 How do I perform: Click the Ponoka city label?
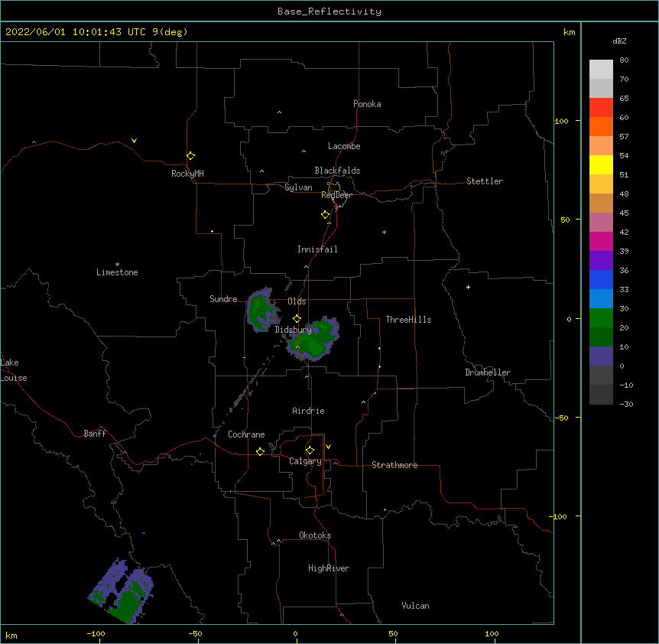(367, 104)
